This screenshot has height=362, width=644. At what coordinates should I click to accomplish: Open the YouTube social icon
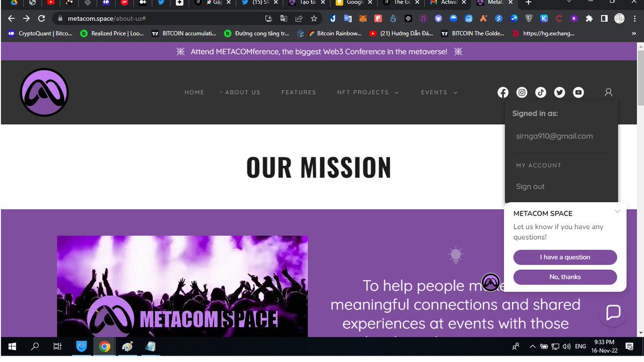[x=579, y=92]
